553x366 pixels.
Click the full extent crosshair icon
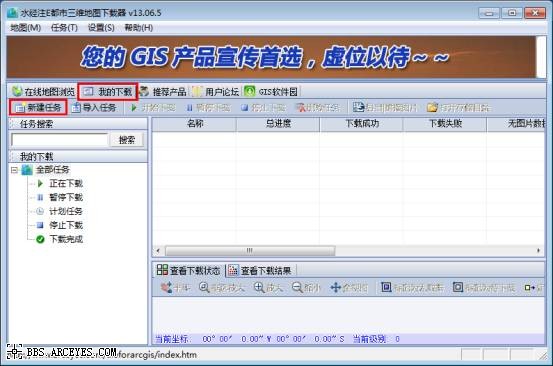tap(335, 288)
